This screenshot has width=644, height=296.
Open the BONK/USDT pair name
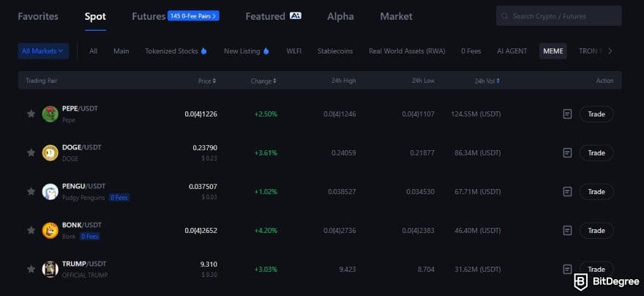click(x=82, y=225)
